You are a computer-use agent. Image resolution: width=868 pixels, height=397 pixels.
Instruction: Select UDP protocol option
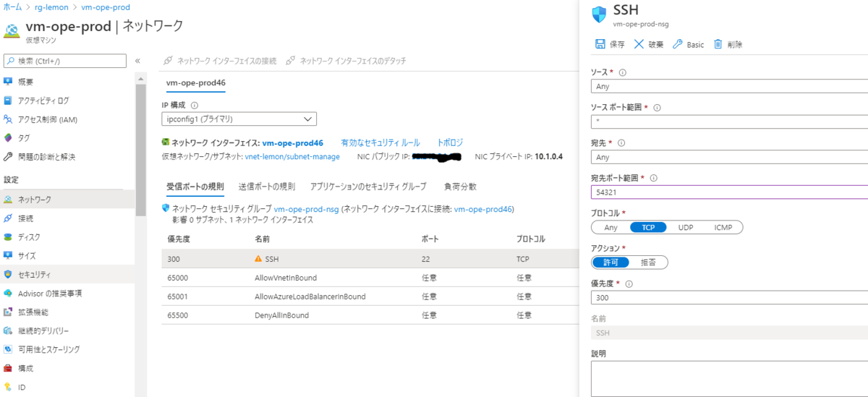[x=686, y=227]
